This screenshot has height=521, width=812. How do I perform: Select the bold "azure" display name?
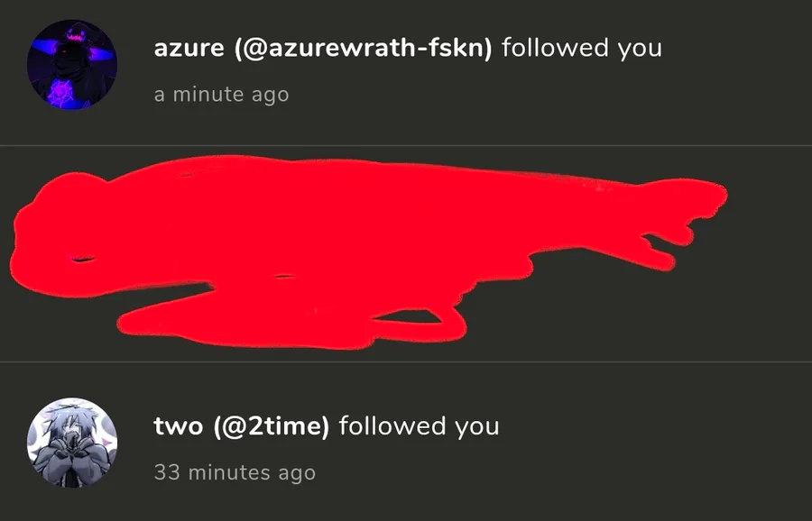click(189, 49)
